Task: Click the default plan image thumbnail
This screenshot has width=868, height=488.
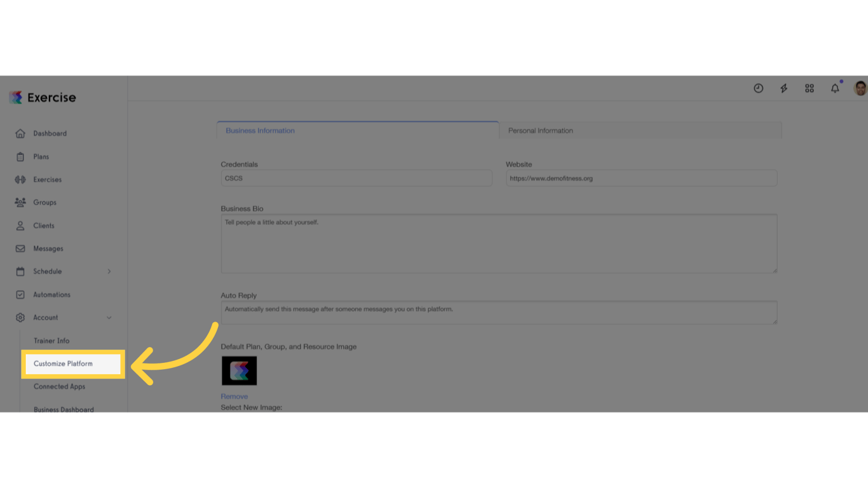Action: pyautogui.click(x=238, y=370)
